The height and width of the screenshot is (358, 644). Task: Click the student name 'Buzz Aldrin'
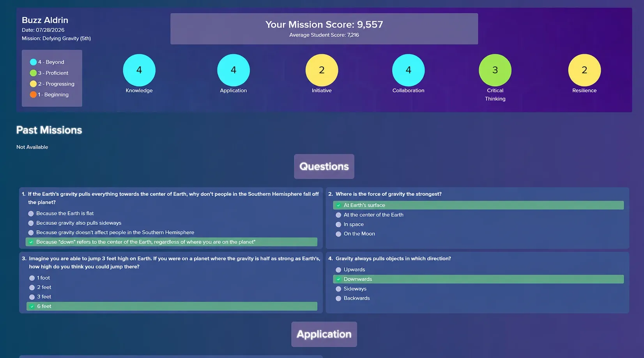pyautogui.click(x=45, y=20)
